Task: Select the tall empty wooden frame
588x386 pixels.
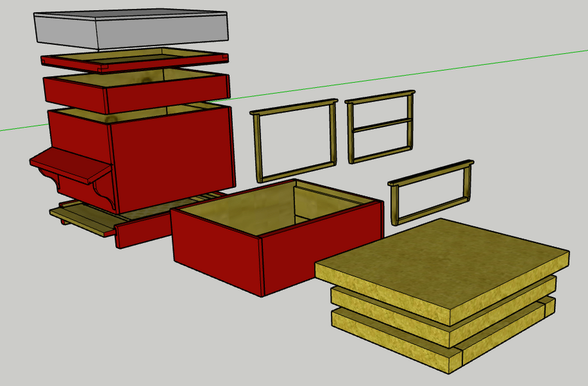Action: pos(295,141)
